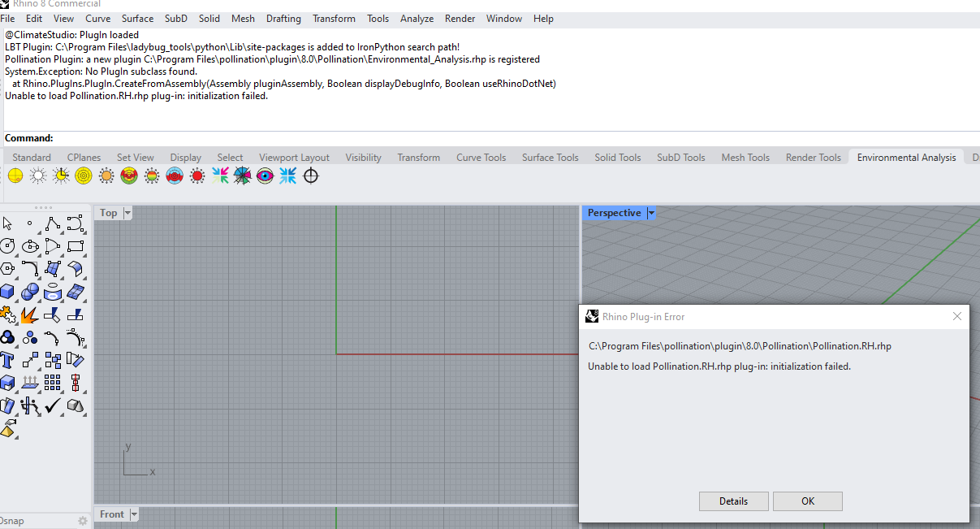Select the pointer arrow tool
This screenshot has width=980, height=529.
pyautogui.click(x=7, y=223)
